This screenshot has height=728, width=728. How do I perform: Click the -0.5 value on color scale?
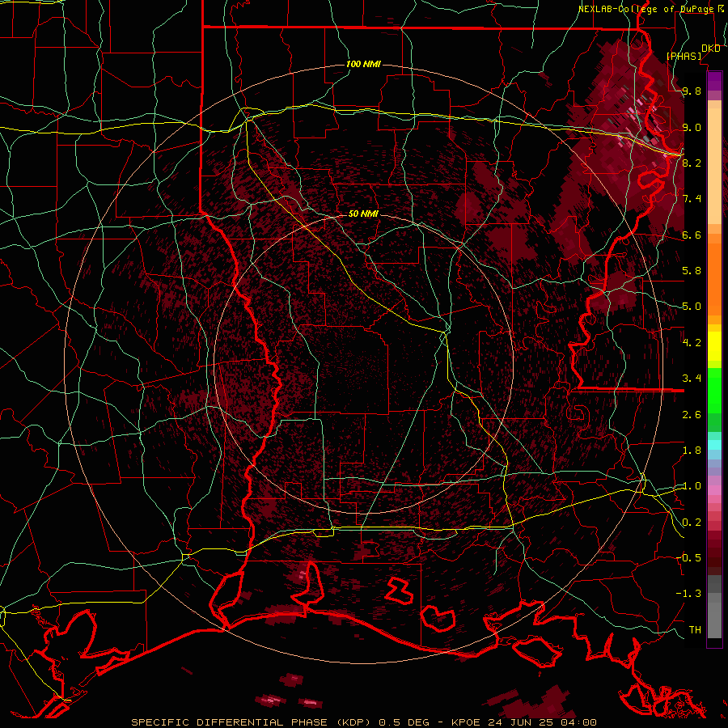coord(689,558)
